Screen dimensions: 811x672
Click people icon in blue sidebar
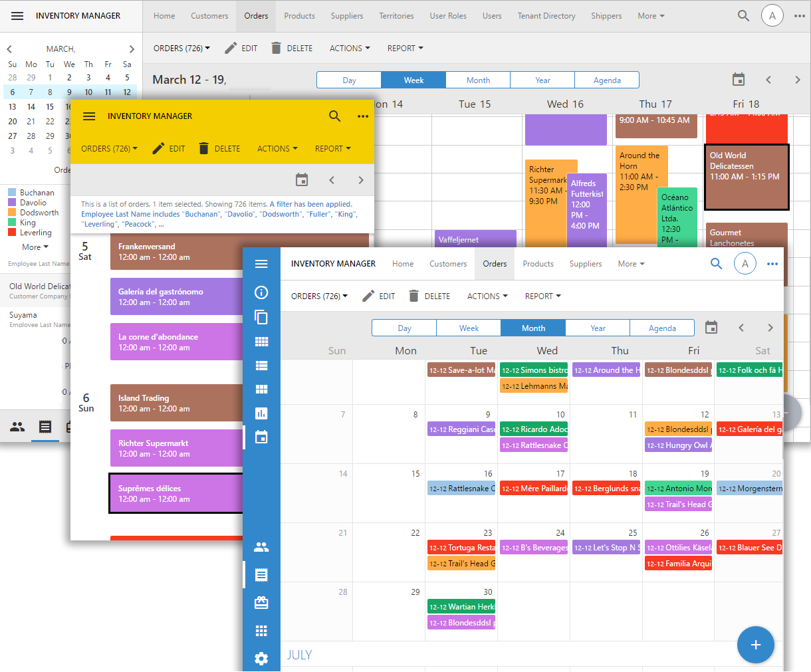tap(261, 547)
